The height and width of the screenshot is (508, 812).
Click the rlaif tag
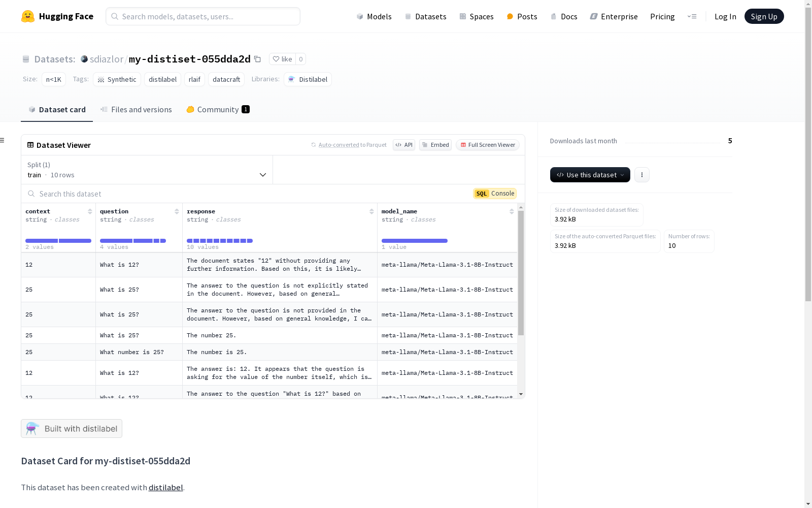click(x=194, y=79)
